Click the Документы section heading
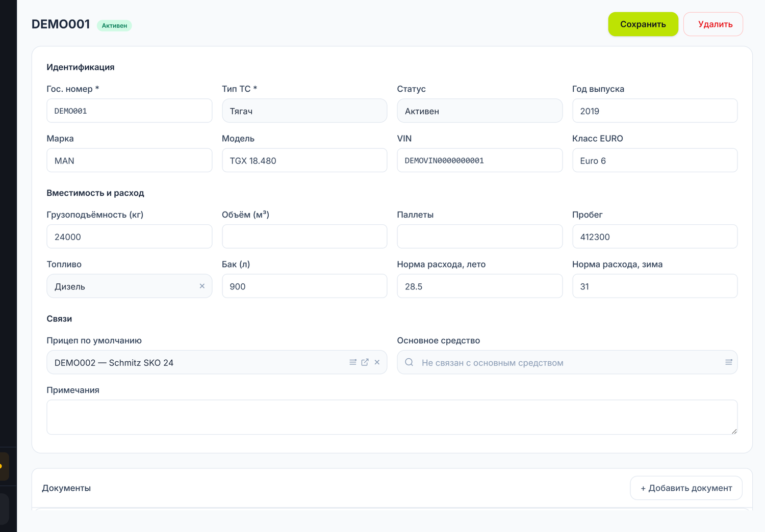The image size is (765, 532). coord(66,488)
